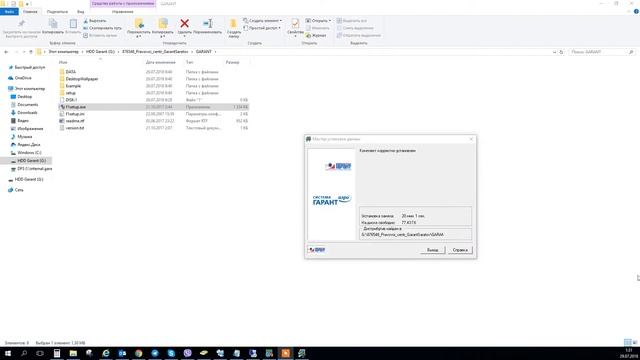Close the data installation wizard dialog
Screen dimensions: 640x360
coord(471,139)
